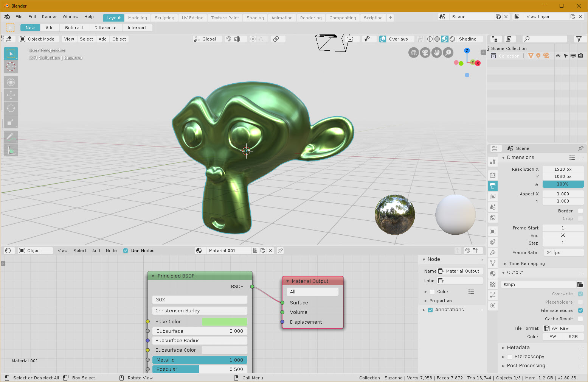The height and width of the screenshot is (382, 588).
Task: Toggle the File Extensions checkbox
Action: click(580, 310)
